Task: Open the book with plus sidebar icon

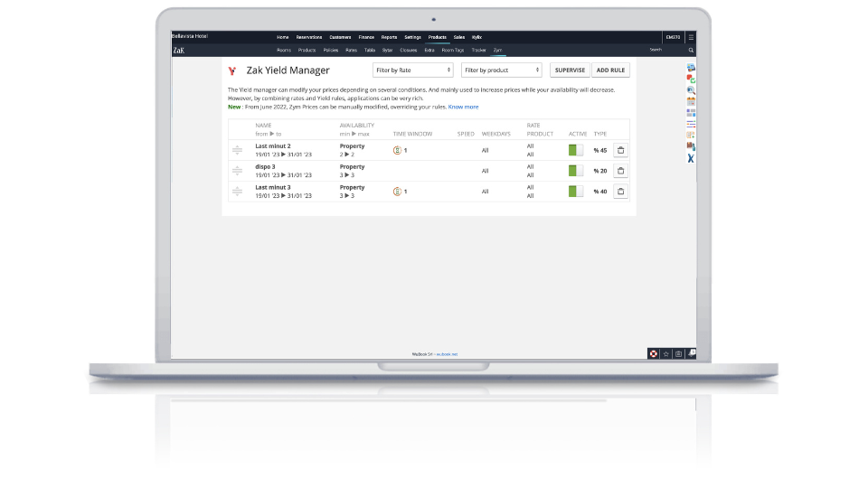Action: (x=691, y=135)
